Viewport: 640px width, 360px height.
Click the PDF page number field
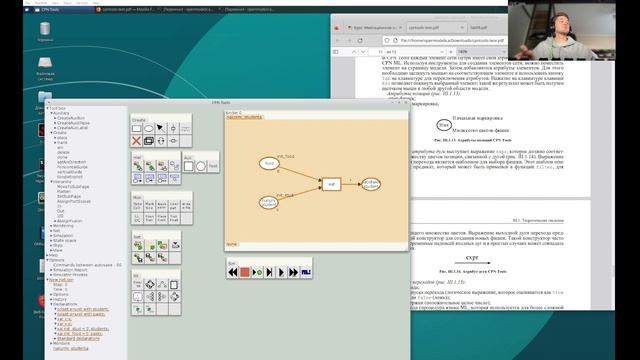[x=377, y=52]
